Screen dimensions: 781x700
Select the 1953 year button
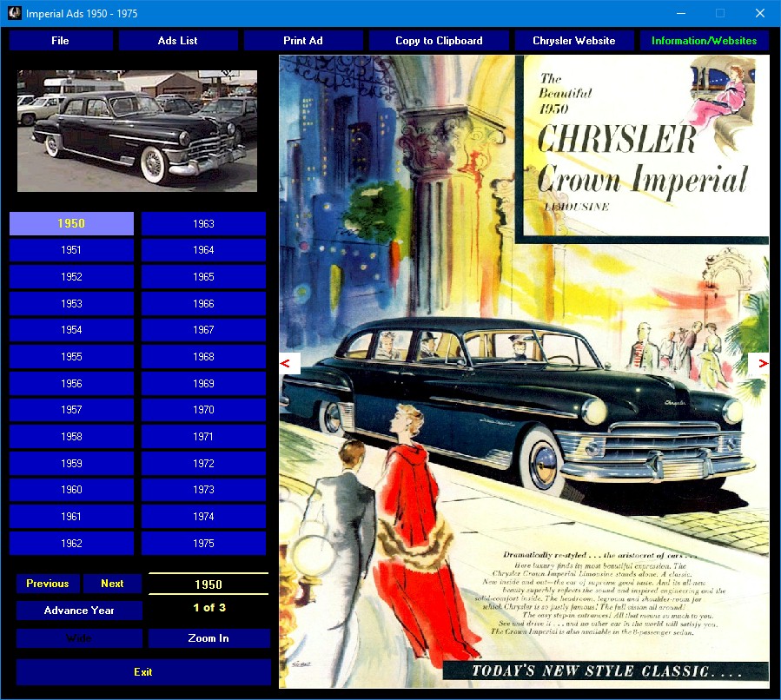pos(72,304)
